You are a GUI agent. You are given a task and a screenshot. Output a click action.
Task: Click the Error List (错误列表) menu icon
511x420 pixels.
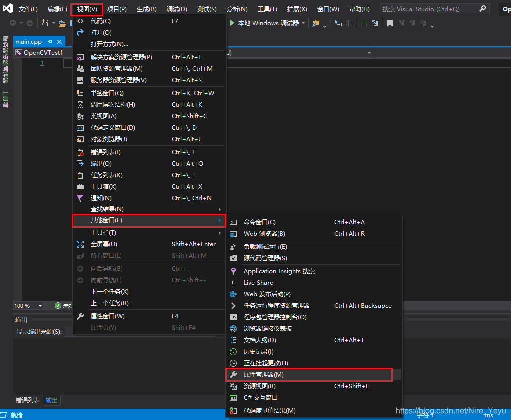coord(80,152)
